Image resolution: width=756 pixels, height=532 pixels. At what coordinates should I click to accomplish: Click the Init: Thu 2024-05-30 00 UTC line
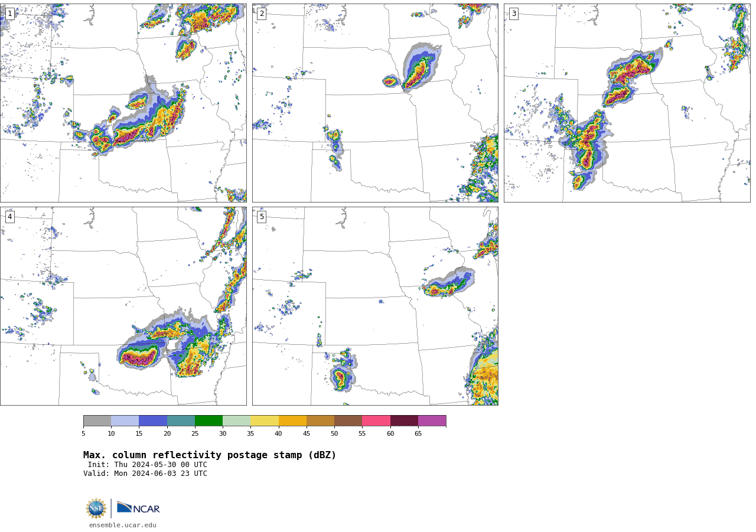pyautogui.click(x=148, y=465)
